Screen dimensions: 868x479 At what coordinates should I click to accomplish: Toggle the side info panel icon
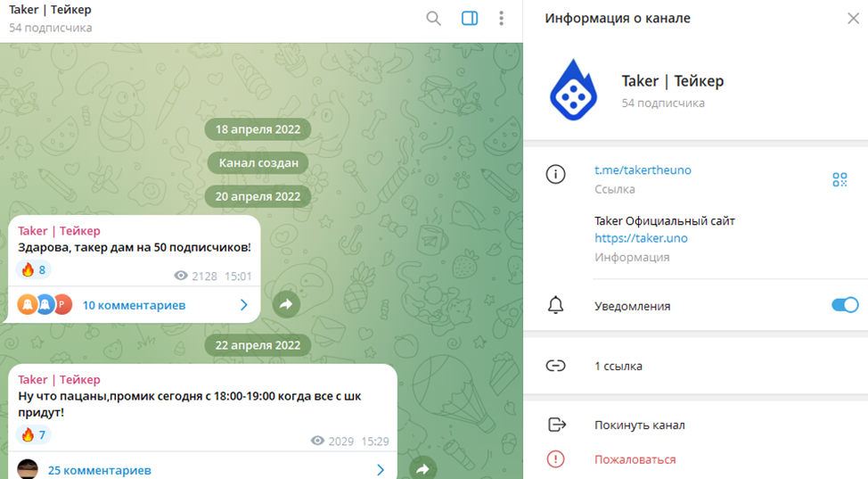point(470,19)
